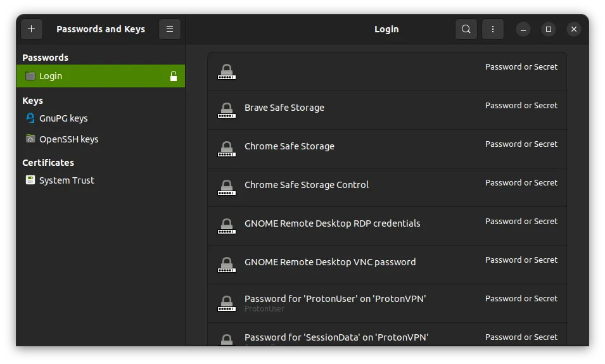Click the Login folder icon
This screenshot has height=364, width=605.
click(30, 76)
